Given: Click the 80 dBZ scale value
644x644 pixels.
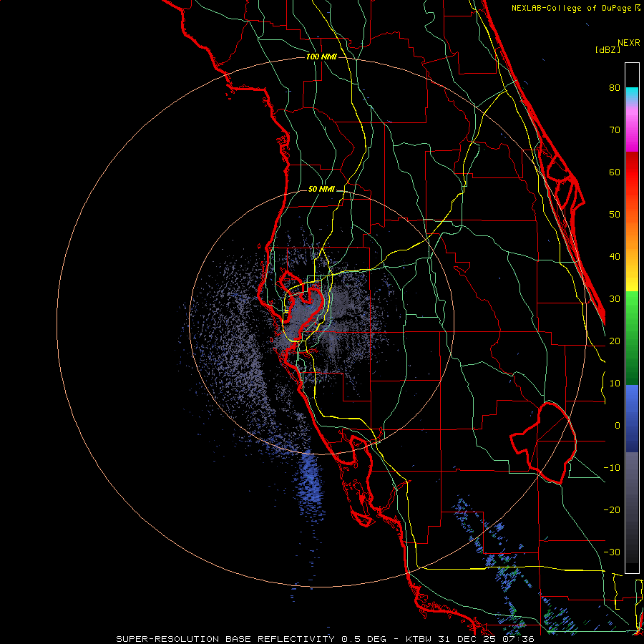Looking at the screenshot, I should pos(615,87).
